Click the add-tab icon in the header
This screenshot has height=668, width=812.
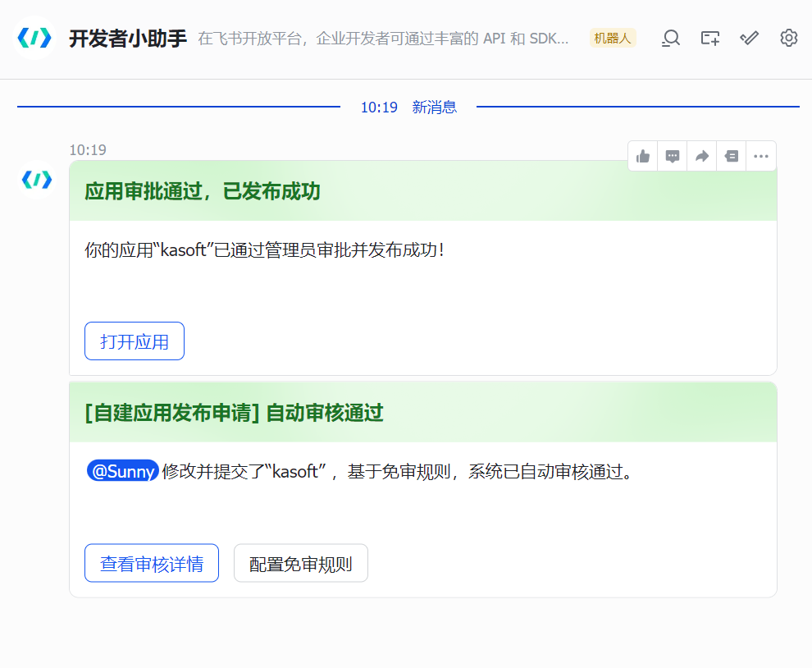point(710,38)
